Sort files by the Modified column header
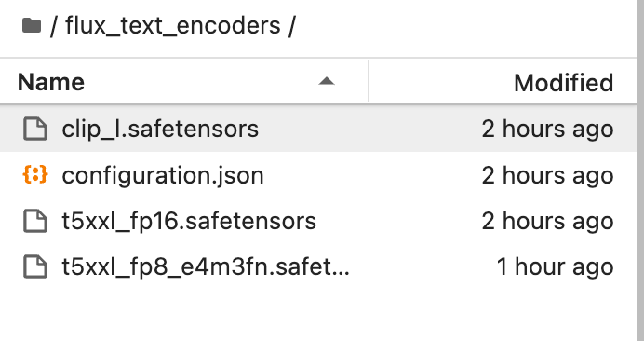This screenshot has height=341, width=644. point(564,82)
